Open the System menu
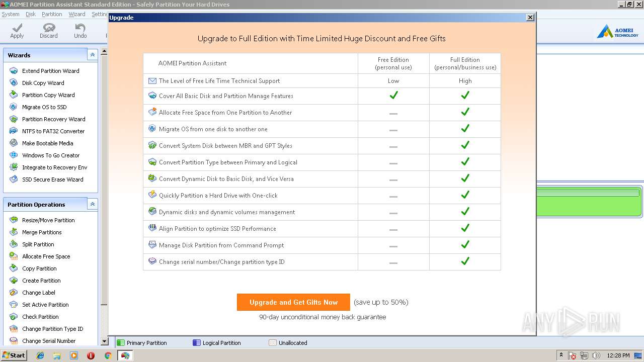644x362 pixels. coord(11,14)
